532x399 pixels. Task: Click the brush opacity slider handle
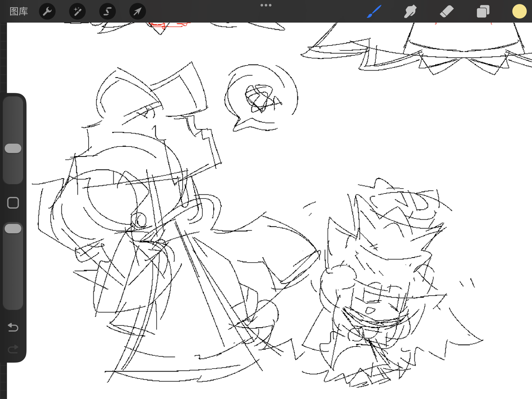[x=13, y=229]
